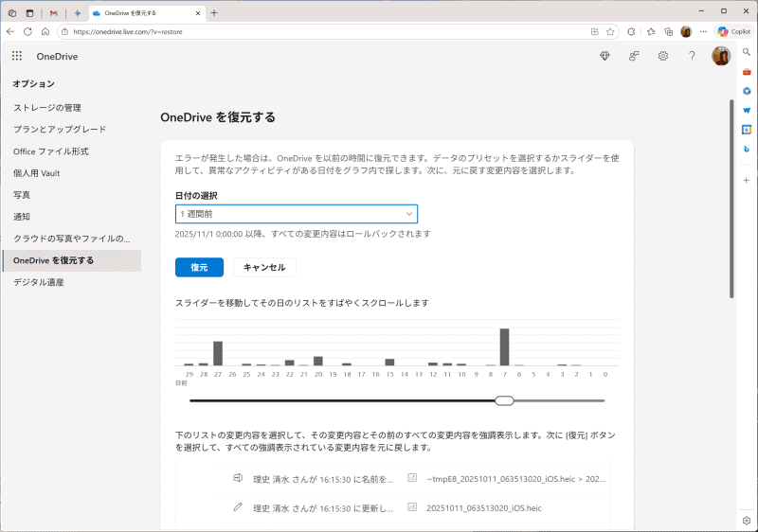Image resolution: width=758 pixels, height=532 pixels.
Task: Click the activity bar at day 27
Action: 218,353
